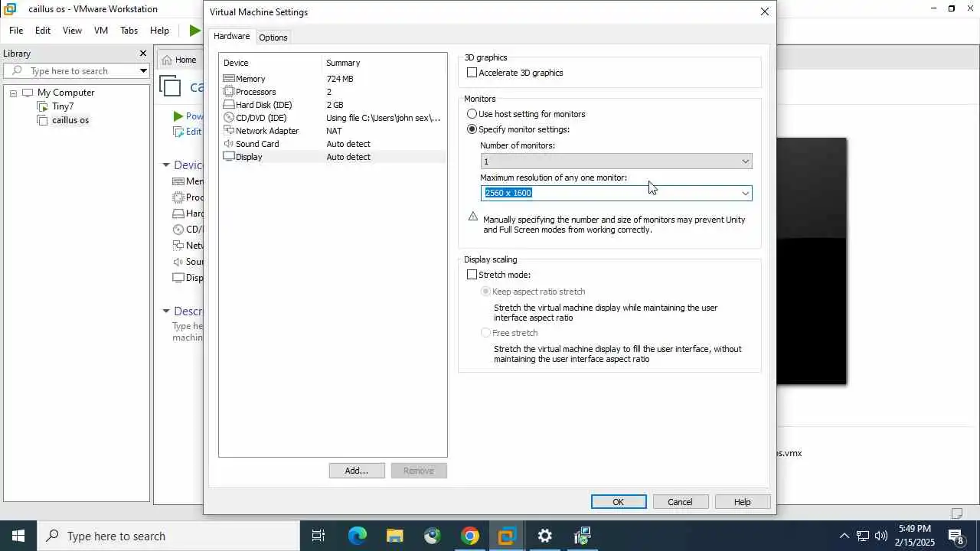Viewport: 980px width, 551px height.
Task: Click the Remove device button
Action: (x=419, y=471)
